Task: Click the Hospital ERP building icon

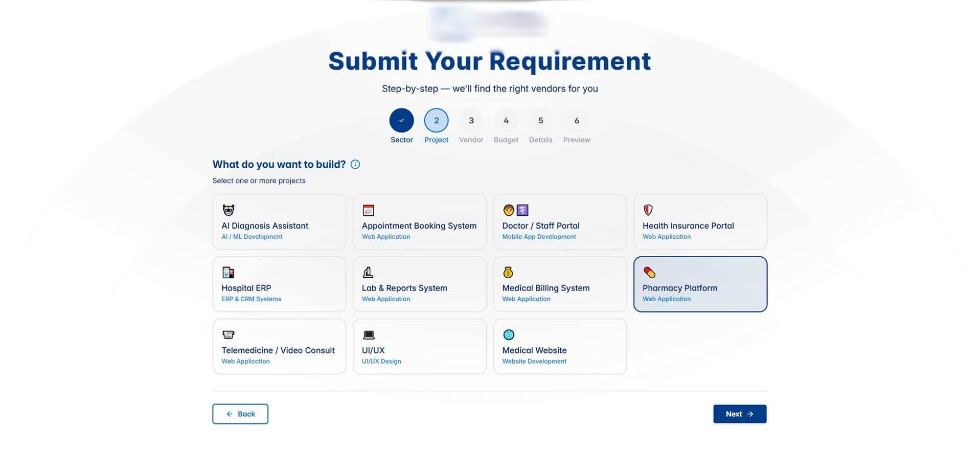Action: point(228,272)
